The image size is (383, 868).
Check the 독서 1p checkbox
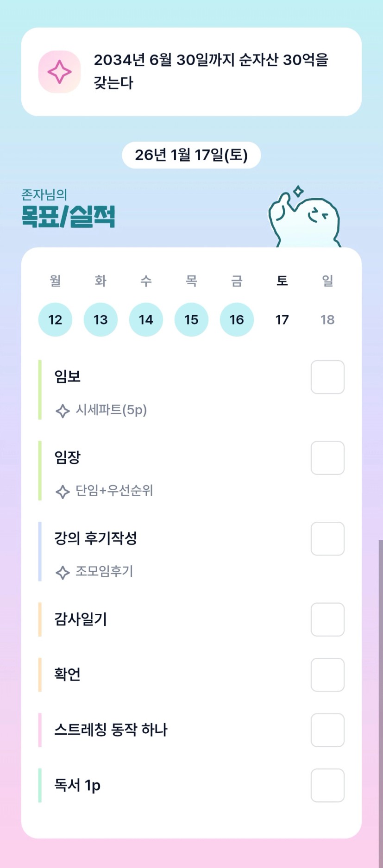click(327, 785)
